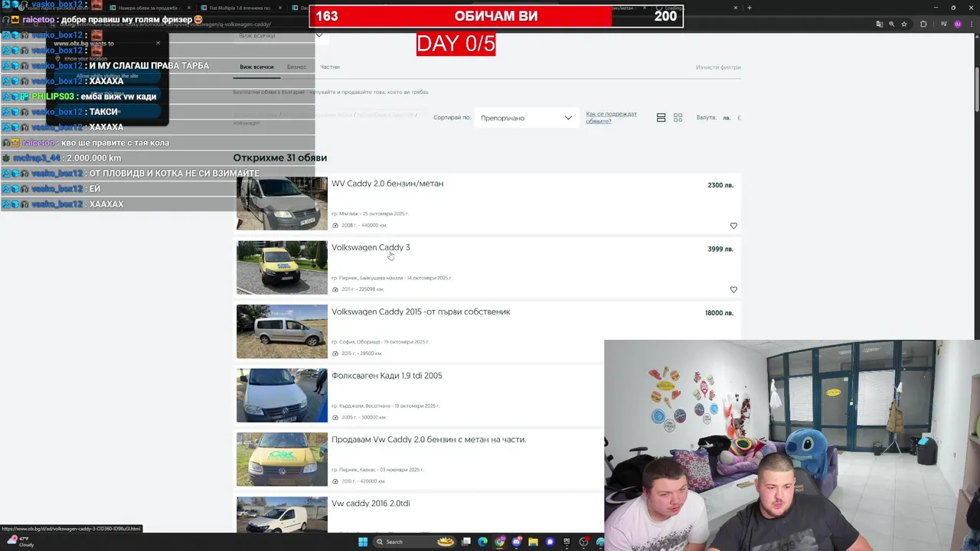Click 'Изчисти филтри' to clear filters
The width and height of the screenshot is (980, 551).
click(718, 67)
